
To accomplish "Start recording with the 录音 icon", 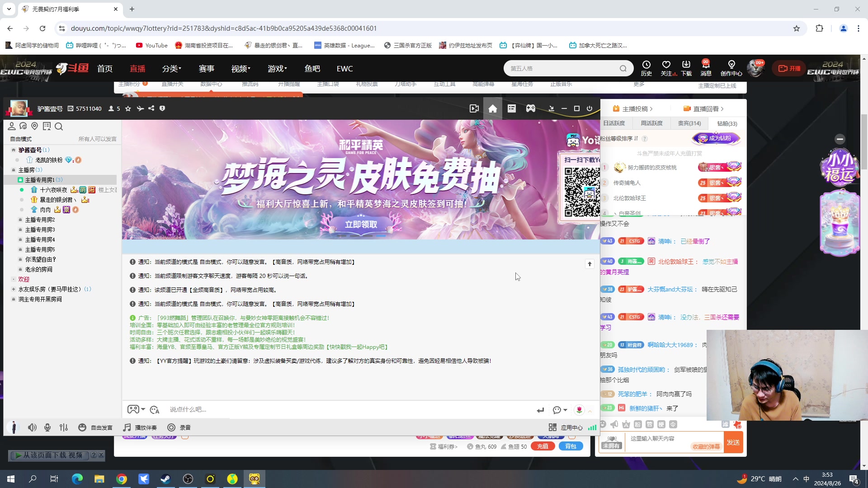I will pyautogui.click(x=171, y=427).
